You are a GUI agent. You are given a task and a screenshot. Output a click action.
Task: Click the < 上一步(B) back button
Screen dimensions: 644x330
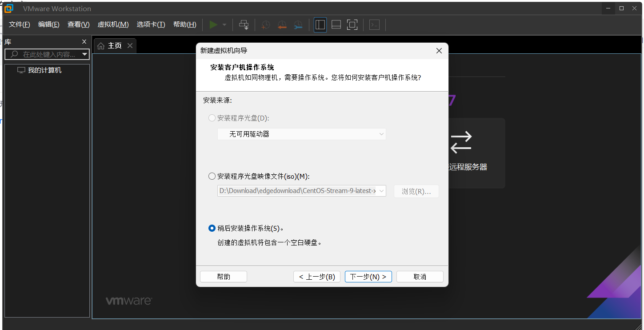point(317,277)
